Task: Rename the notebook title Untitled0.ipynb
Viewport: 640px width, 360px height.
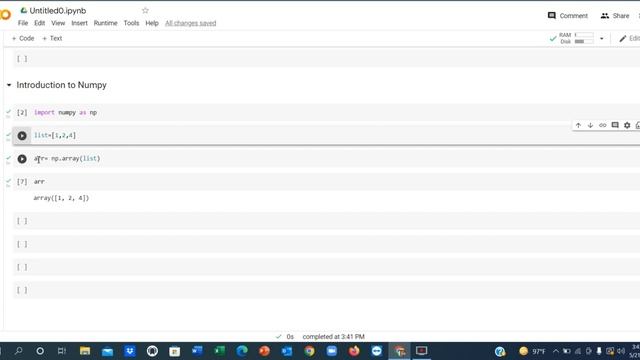Action: (58, 11)
